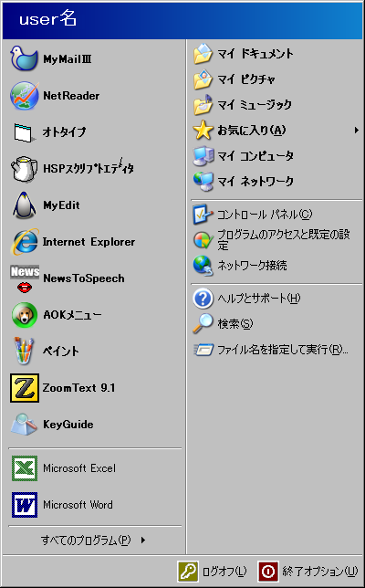Launch ペイント via the brushes cup icon
The width and height of the screenshot is (365, 588).
[24, 351]
